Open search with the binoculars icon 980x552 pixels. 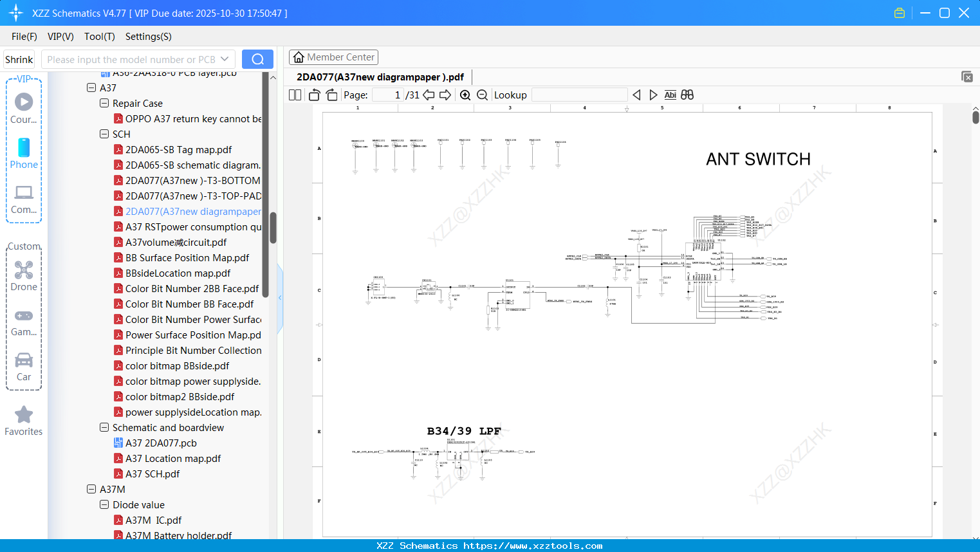[687, 95]
